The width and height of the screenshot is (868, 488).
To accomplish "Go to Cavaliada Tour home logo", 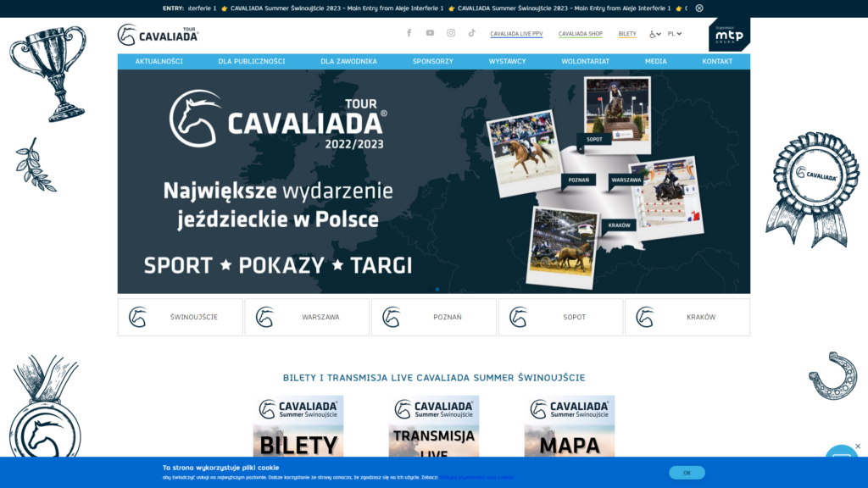I will click(158, 35).
